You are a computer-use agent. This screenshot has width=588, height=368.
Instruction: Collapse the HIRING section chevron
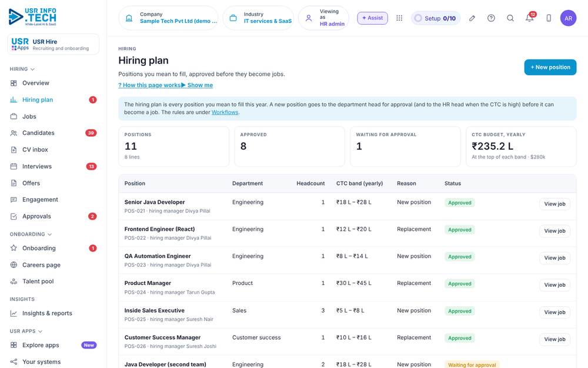(32, 69)
